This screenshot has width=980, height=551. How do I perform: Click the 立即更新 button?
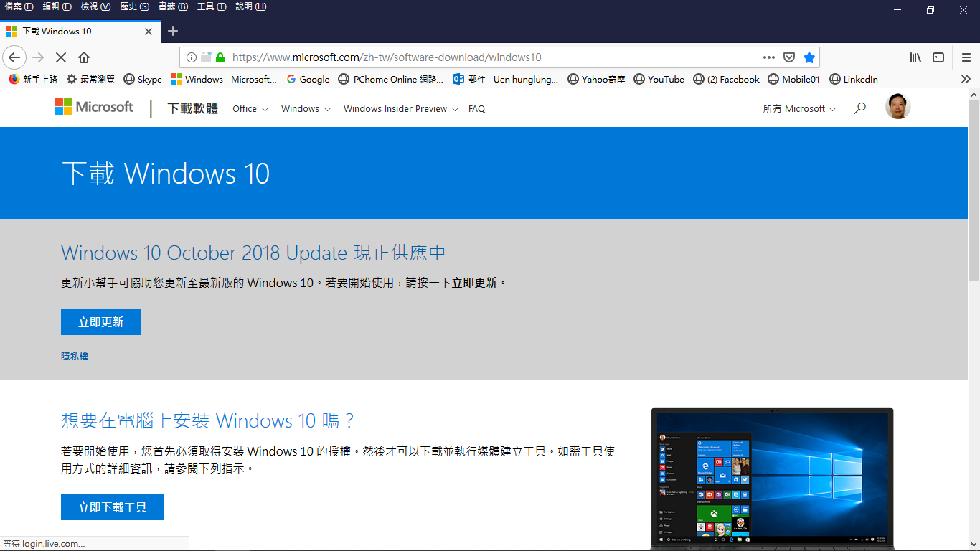coord(101,322)
